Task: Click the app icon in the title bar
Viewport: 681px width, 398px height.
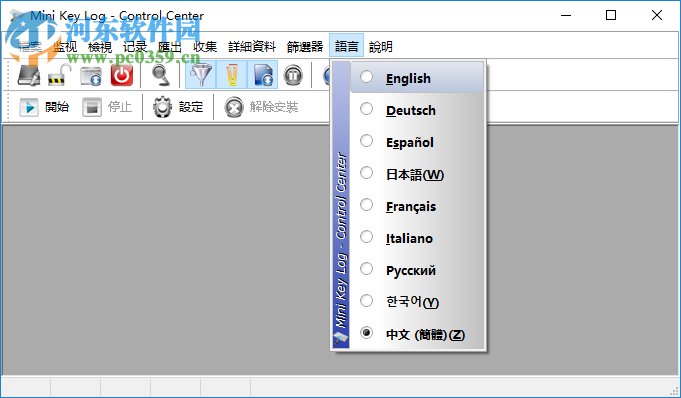Action: (17, 16)
